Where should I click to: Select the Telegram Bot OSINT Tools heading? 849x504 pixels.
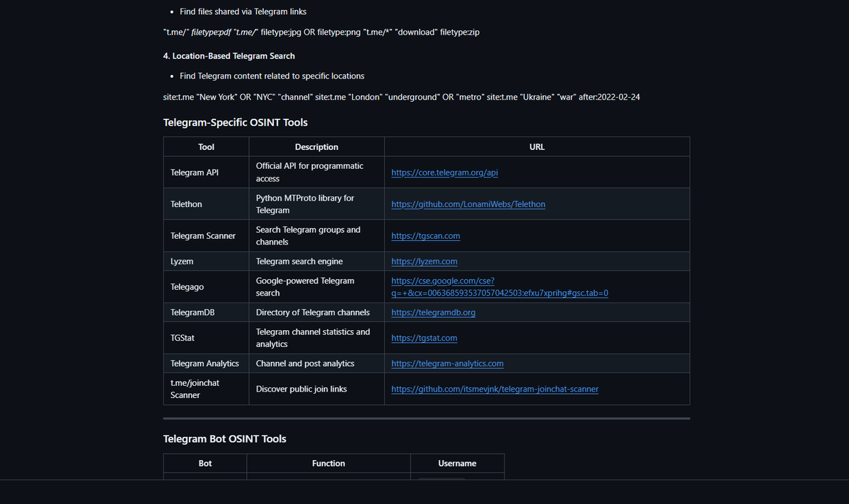(224, 438)
